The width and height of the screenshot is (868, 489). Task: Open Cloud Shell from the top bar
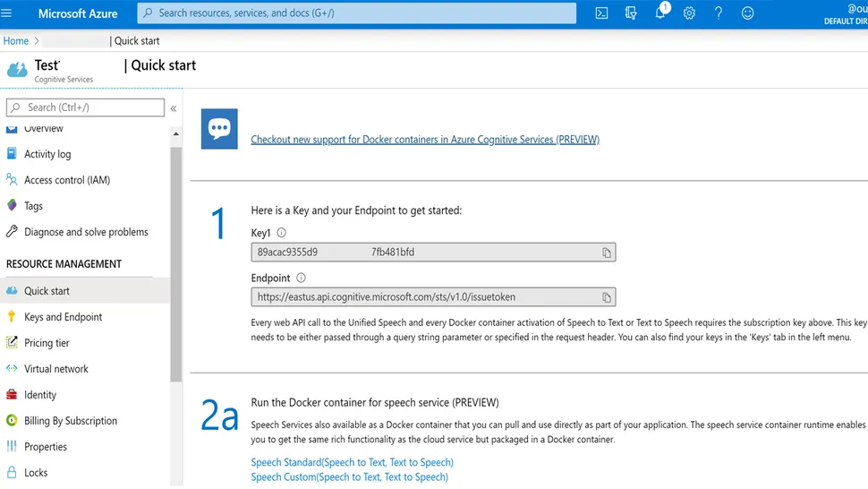click(601, 13)
